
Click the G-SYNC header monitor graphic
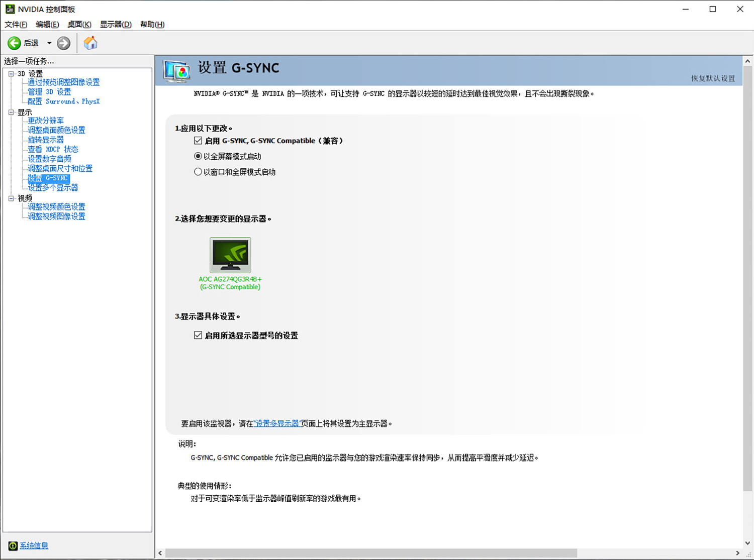point(176,70)
